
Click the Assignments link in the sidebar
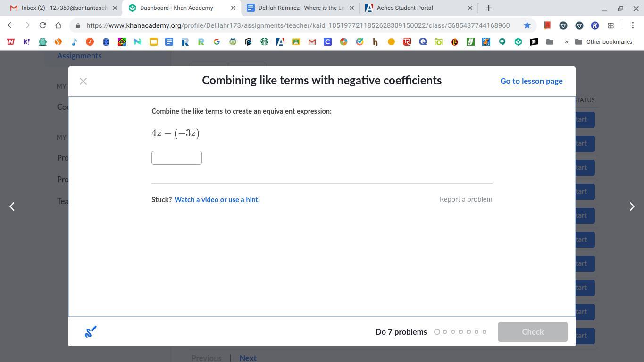[79, 56]
